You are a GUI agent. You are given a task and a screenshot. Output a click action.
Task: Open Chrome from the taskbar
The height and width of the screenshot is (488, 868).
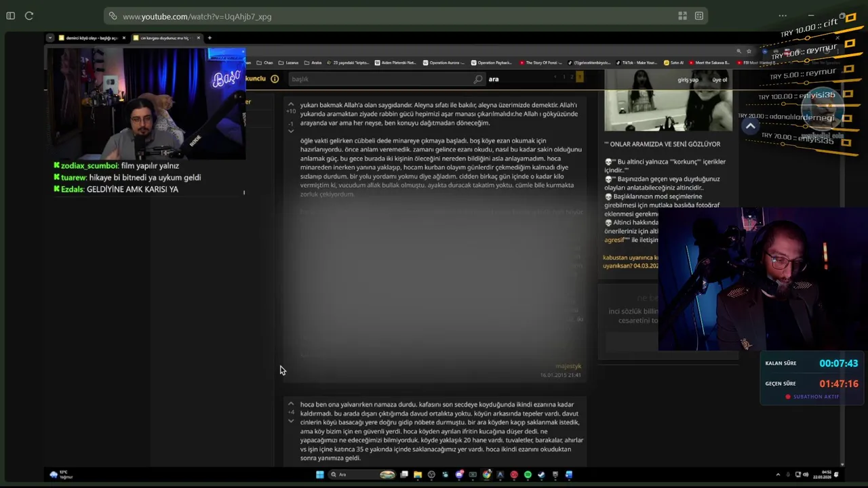coord(487,474)
